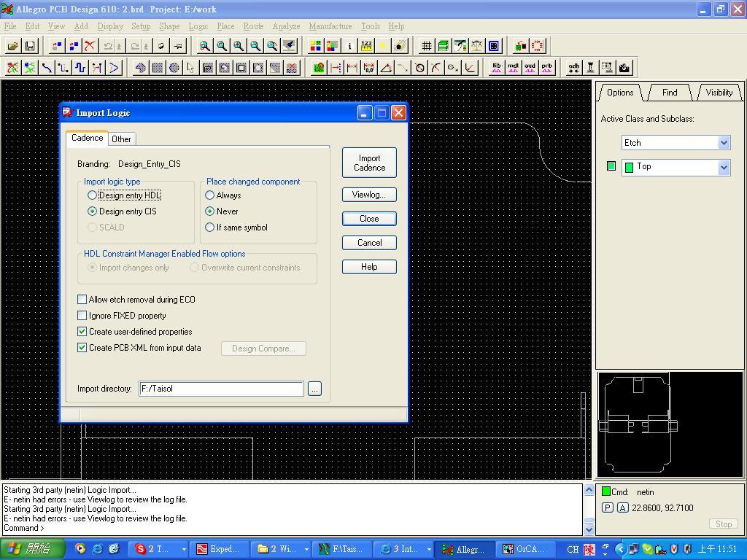
Task: Browse for import directory with ellipsis button
Action: 314,389
